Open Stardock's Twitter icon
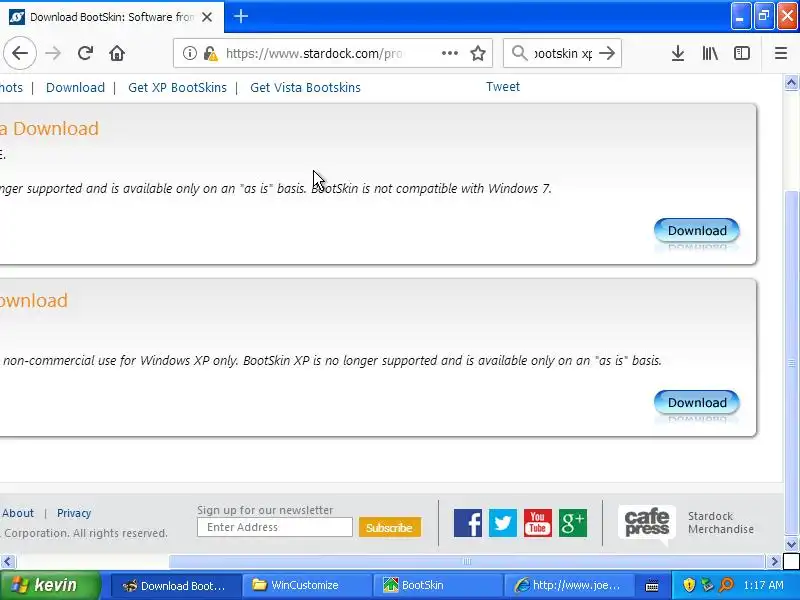This screenshot has width=800, height=600. (x=503, y=523)
